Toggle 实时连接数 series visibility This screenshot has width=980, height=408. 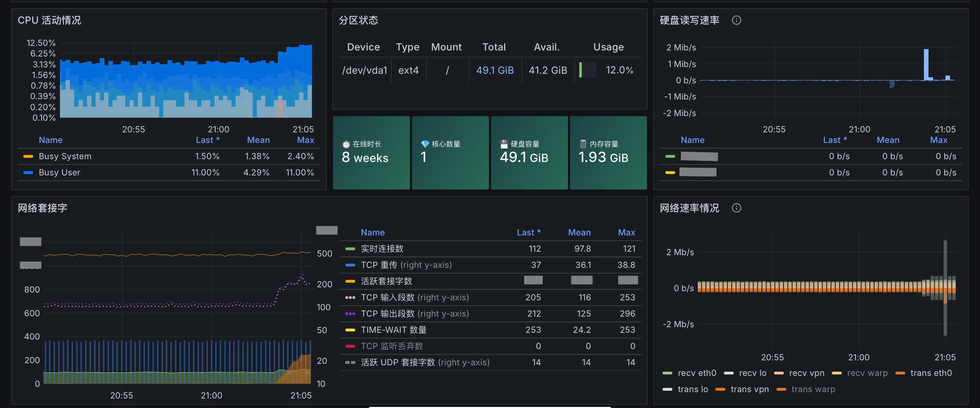coord(382,249)
